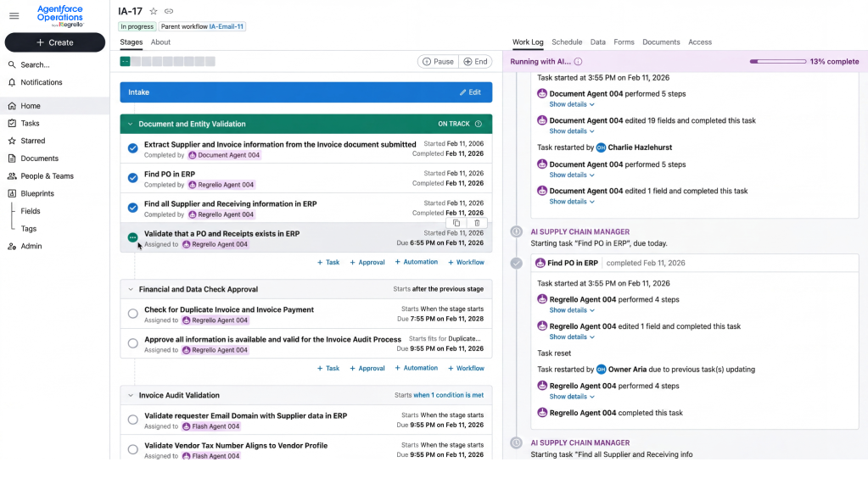The height and width of the screenshot is (484, 868).
Task: Show details for Document Agent 004 edited 19 fields
Action: pos(572,131)
